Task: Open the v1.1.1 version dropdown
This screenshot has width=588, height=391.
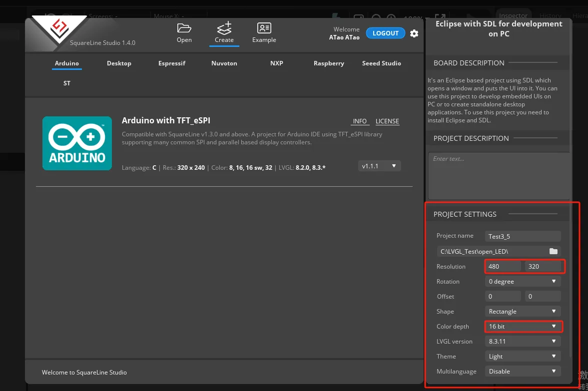Action: pos(379,166)
